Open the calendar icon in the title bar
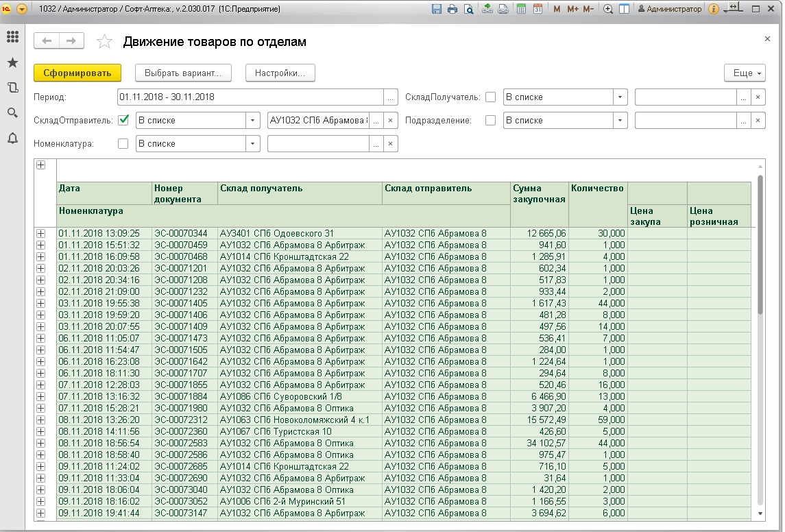 tap(538, 9)
